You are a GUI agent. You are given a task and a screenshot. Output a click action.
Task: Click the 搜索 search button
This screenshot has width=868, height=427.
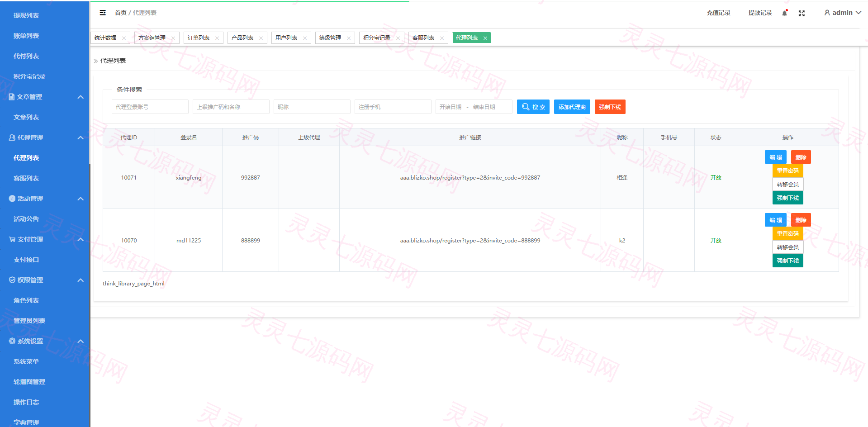(533, 107)
